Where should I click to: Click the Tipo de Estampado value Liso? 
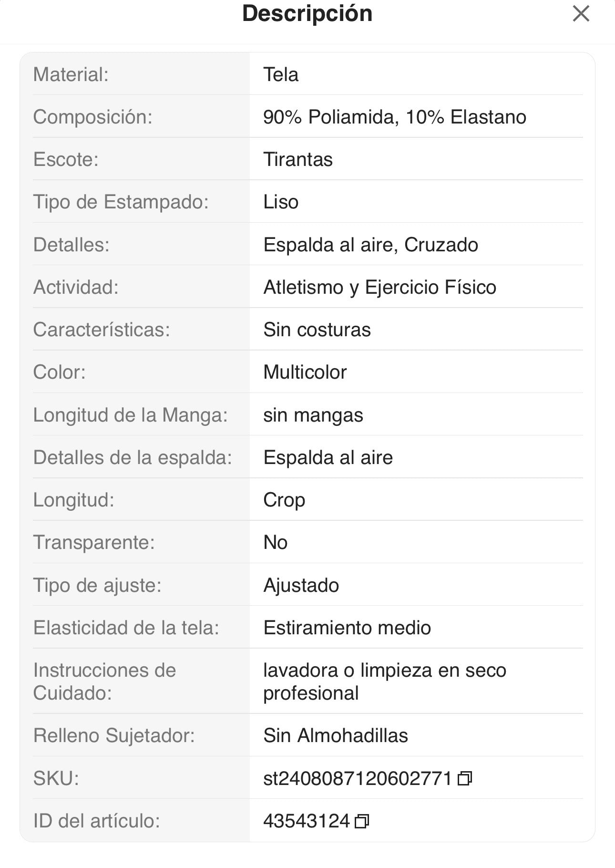pos(281,202)
